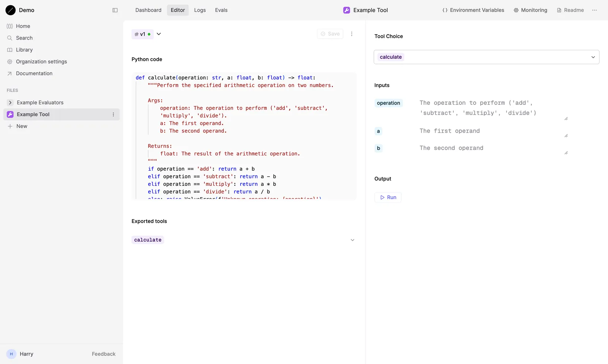The width and height of the screenshot is (608, 364).
Task: Click the calculate exported tool tag
Action: (x=148, y=240)
